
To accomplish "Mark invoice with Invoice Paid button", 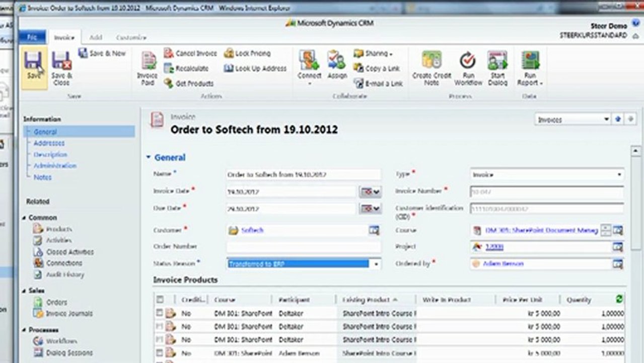I will (x=148, y=68).
